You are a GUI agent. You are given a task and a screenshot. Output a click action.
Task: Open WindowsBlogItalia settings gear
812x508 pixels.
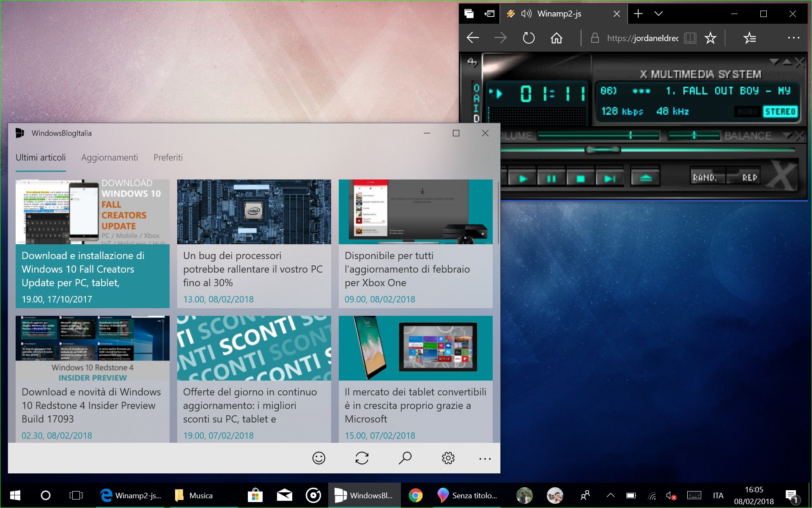point(448,458)
